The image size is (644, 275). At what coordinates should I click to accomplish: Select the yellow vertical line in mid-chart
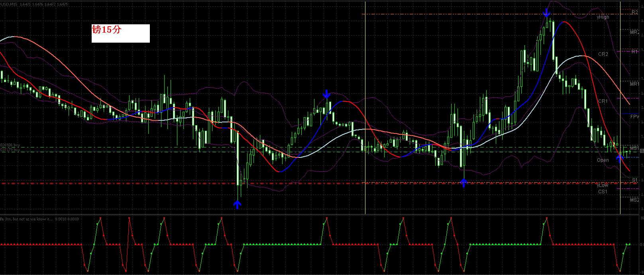pos(365,108)
